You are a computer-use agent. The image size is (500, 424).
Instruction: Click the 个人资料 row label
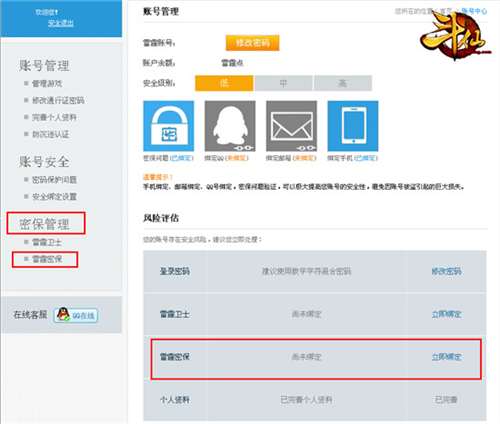pyautogui.click(x=175, y=399)
